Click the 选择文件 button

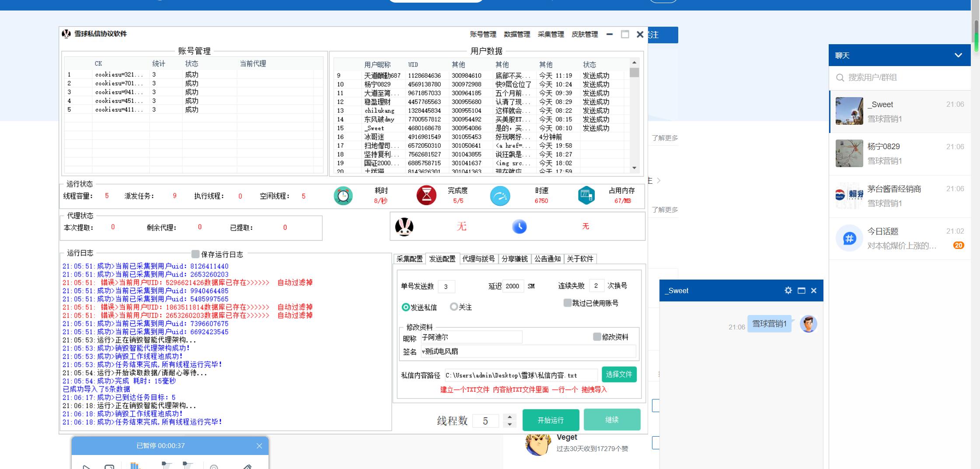[x=619, y=374]
